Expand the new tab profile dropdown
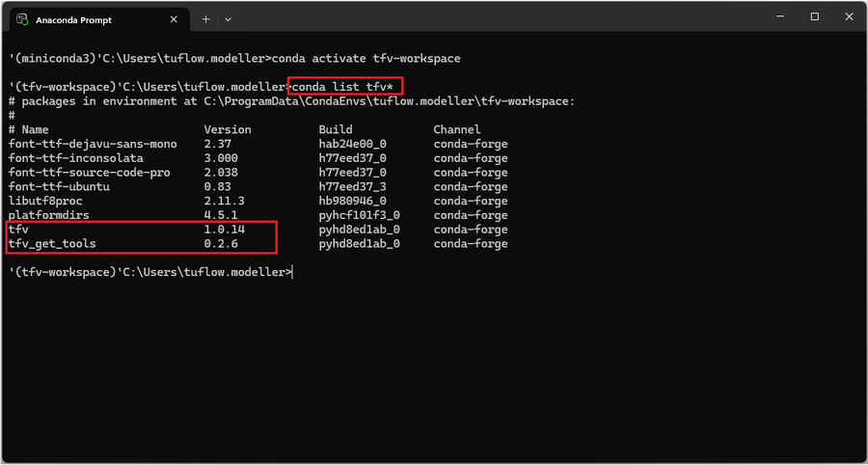Image resolution: width=868 pixels, height=465 pixels. pos(229,18)
